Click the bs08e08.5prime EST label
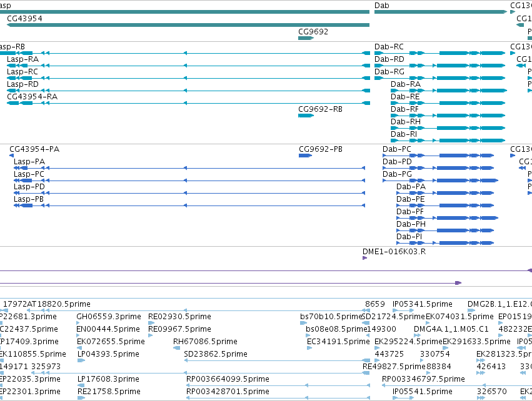 (x=337, y=329)
